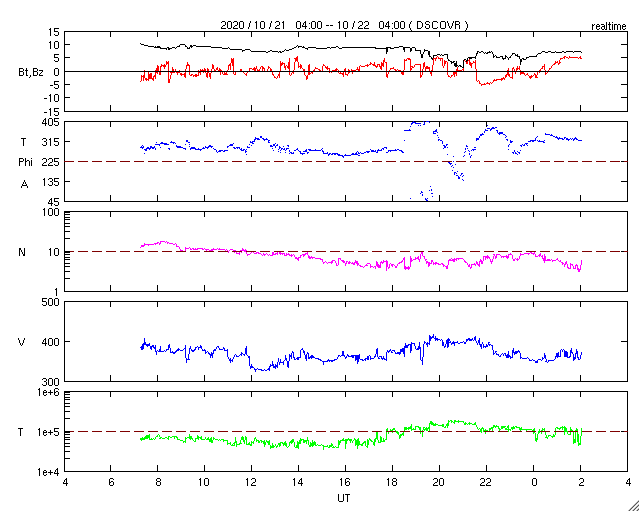Image resolution: width=640 pixels, height=512 pixels.
Task: Click the "T" label beside the 1e+5 tick
Action: [x=21, y=432]
